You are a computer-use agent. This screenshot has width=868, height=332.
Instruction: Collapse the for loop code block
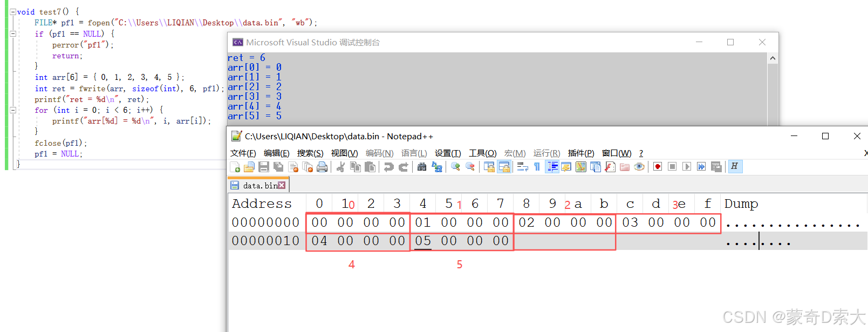13,110
